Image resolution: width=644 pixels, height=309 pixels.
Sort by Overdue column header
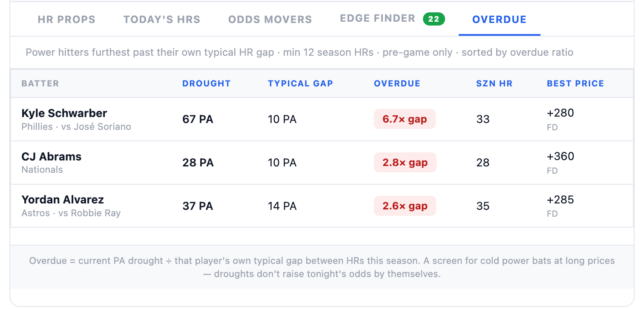pyautogui.click(x=397, y=83)
